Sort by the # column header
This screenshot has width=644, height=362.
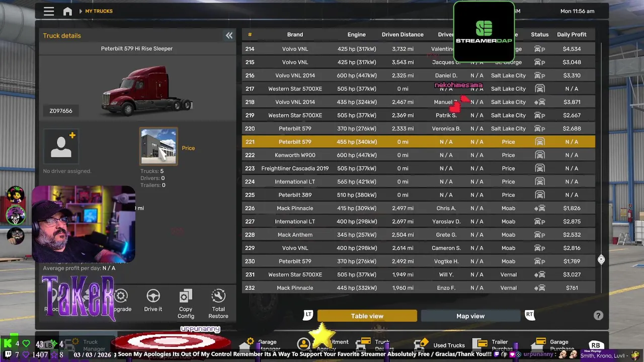click(250, 35)
